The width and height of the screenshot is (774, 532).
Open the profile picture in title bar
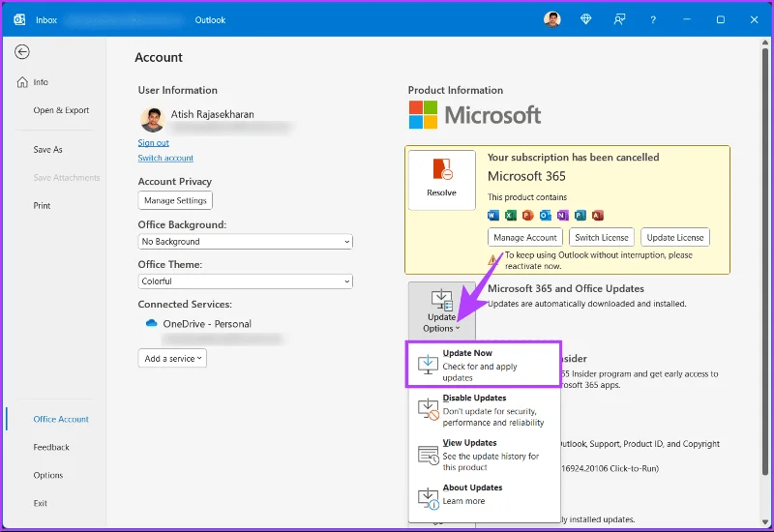(551, 19)
